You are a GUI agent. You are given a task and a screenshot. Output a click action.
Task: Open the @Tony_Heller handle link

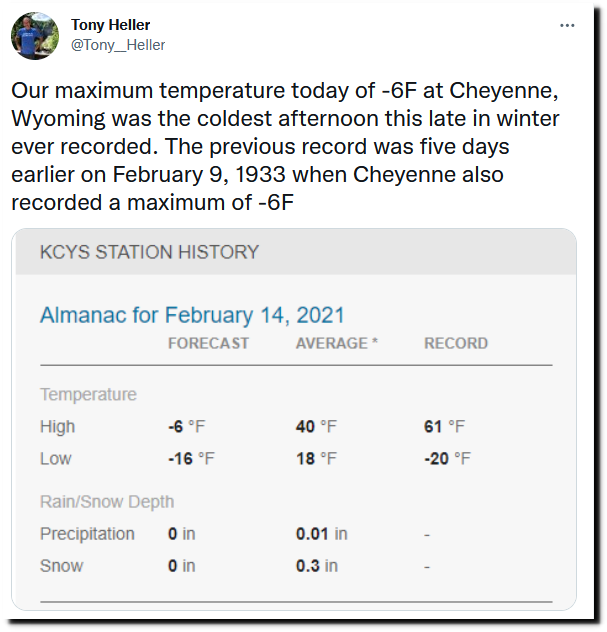point(118,45)
